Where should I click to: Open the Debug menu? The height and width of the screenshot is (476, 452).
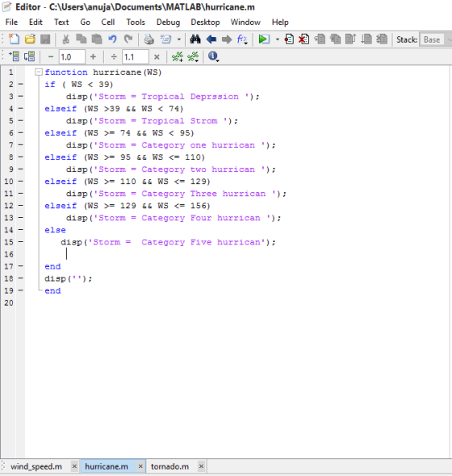168,22
